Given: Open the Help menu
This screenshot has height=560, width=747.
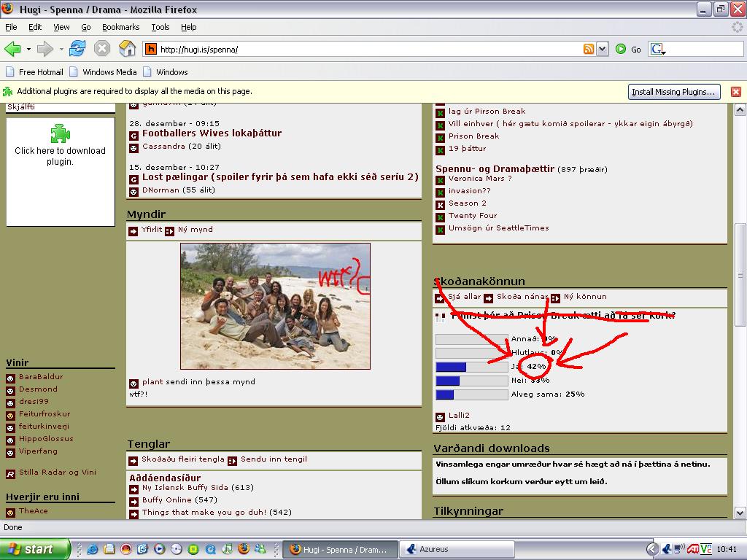Looking at the screenshot, I should click(x=189, y=27).
